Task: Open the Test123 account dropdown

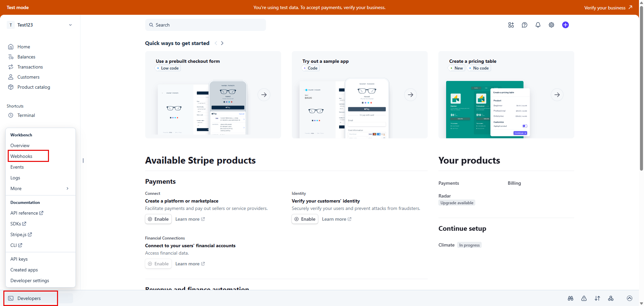Action: 40,25
